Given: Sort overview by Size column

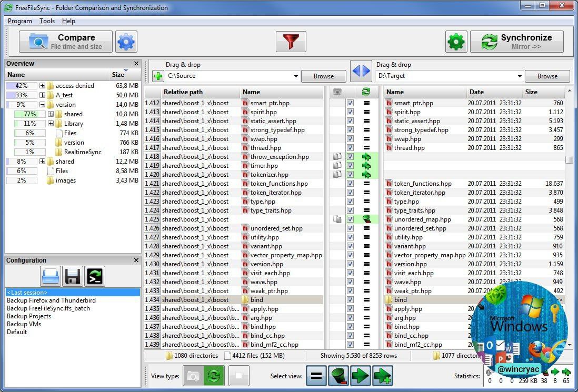Looking at the screenshot, I should pos(125,74).
